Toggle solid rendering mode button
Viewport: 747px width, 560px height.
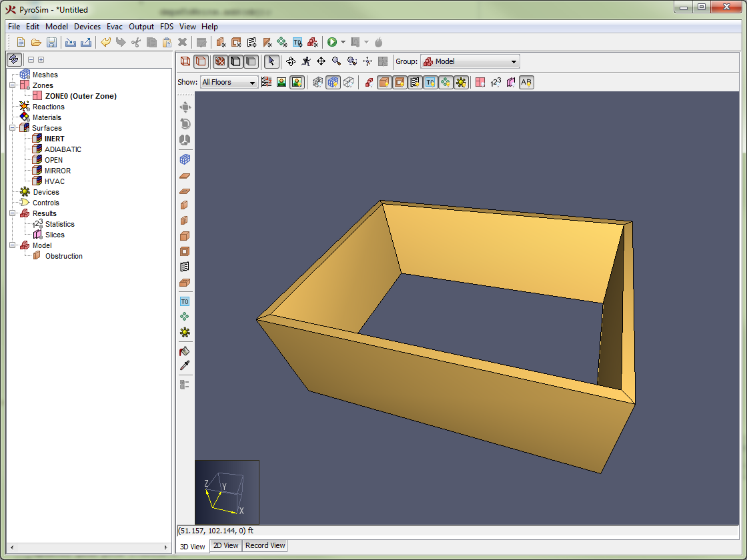tap(201, 61)
